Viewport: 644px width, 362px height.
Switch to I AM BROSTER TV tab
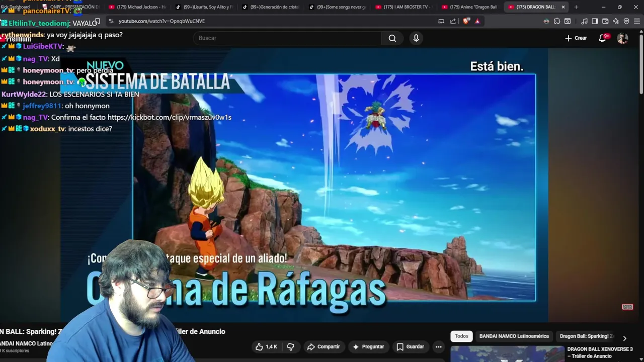(404, 7)
